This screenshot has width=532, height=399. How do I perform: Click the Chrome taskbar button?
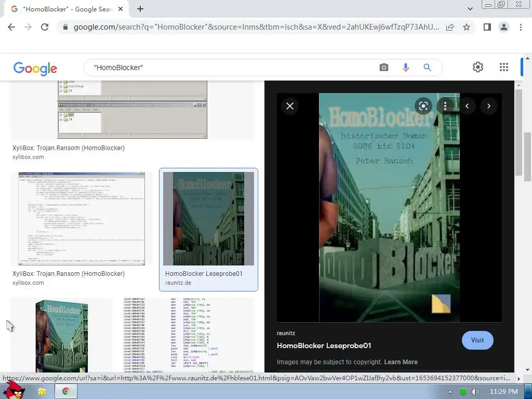[66, 392]
